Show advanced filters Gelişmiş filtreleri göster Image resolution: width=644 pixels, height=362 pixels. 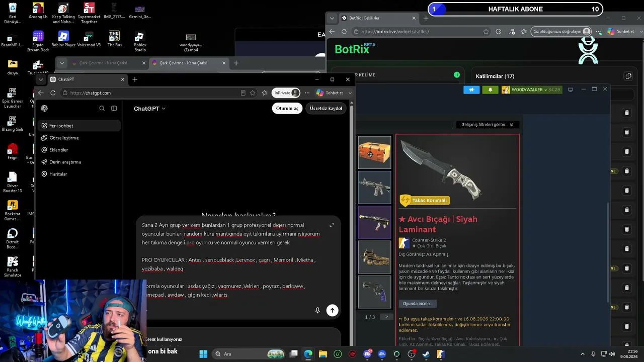(487, 125)
